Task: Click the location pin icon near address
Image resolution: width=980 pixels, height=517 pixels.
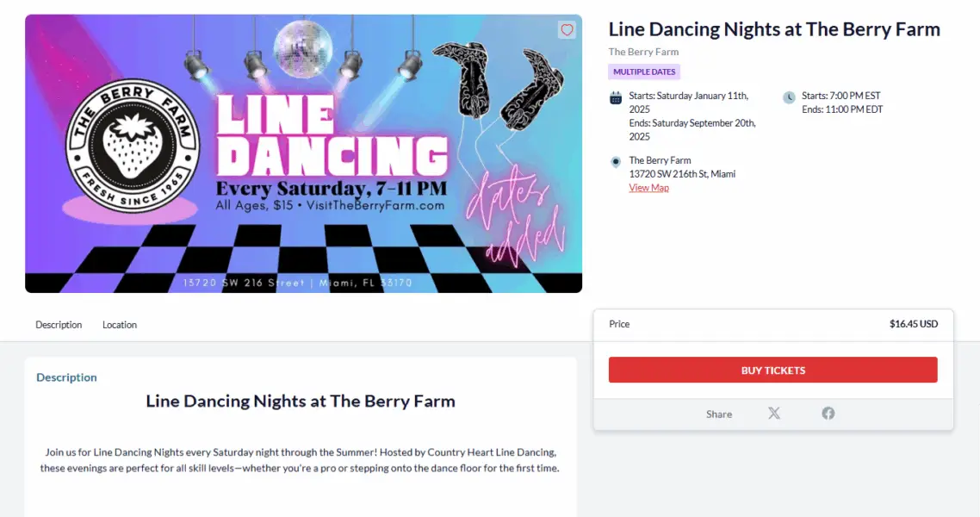Action: 616,162
